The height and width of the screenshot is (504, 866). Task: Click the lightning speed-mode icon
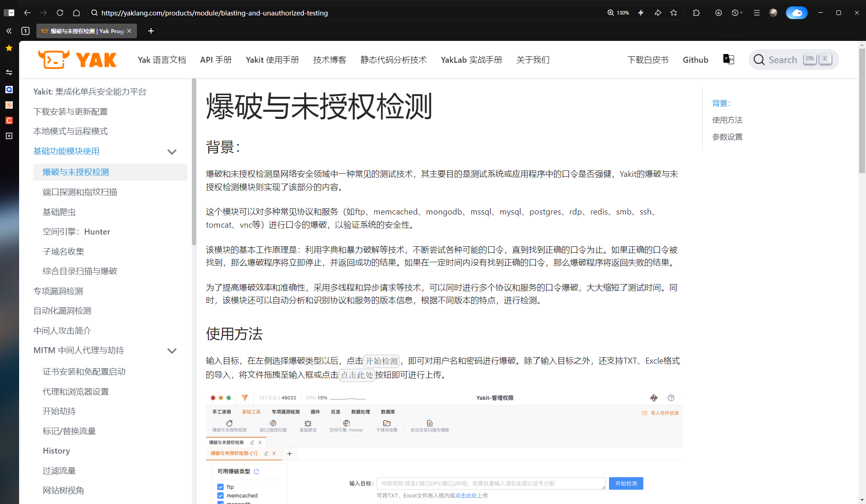point(641,13)
